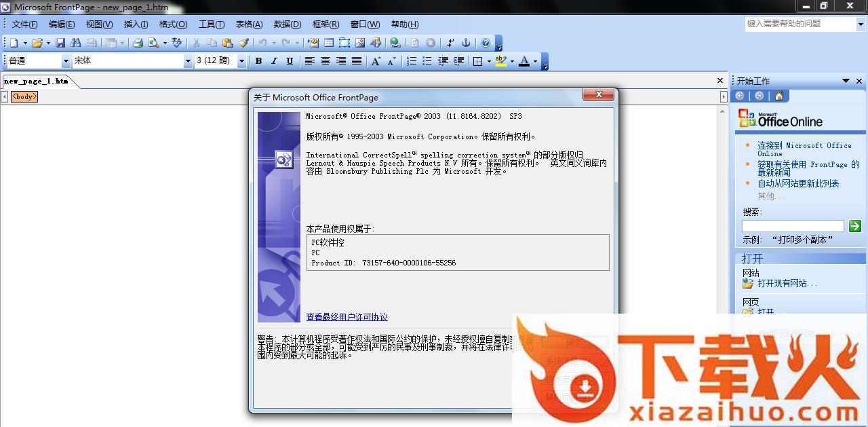Click the Web Component icon

pos(313,43)
